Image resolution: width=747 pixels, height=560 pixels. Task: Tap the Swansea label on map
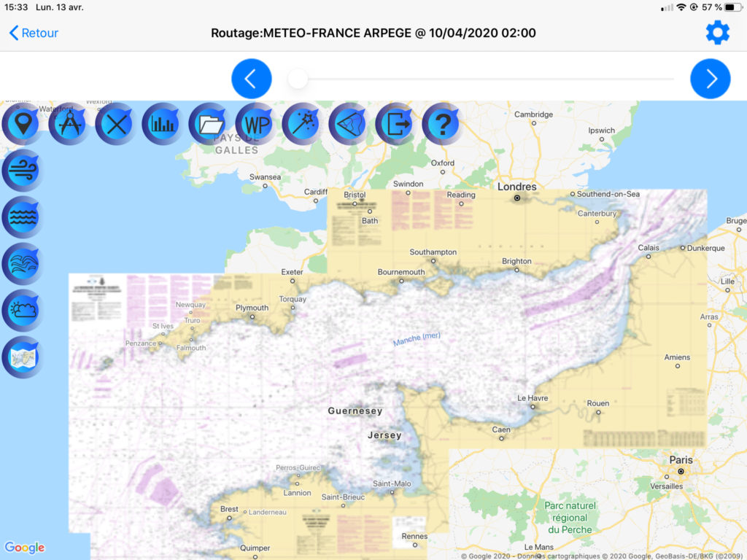pos(265,177)
